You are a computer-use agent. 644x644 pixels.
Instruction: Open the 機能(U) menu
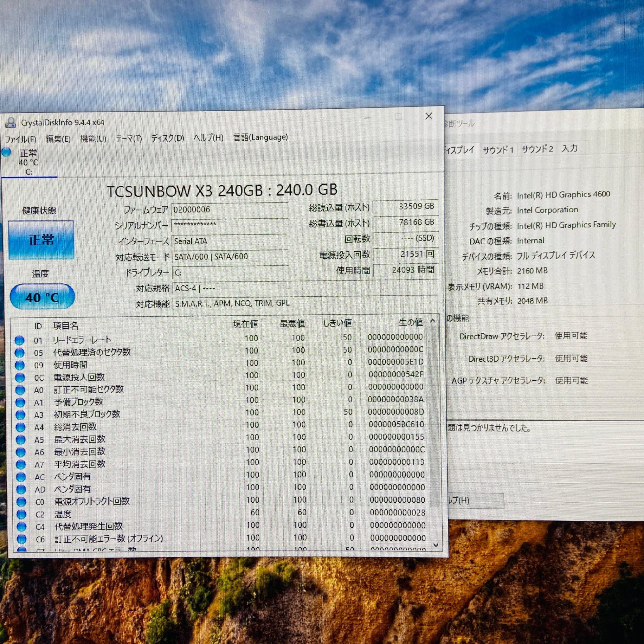[x=93, y=139]
